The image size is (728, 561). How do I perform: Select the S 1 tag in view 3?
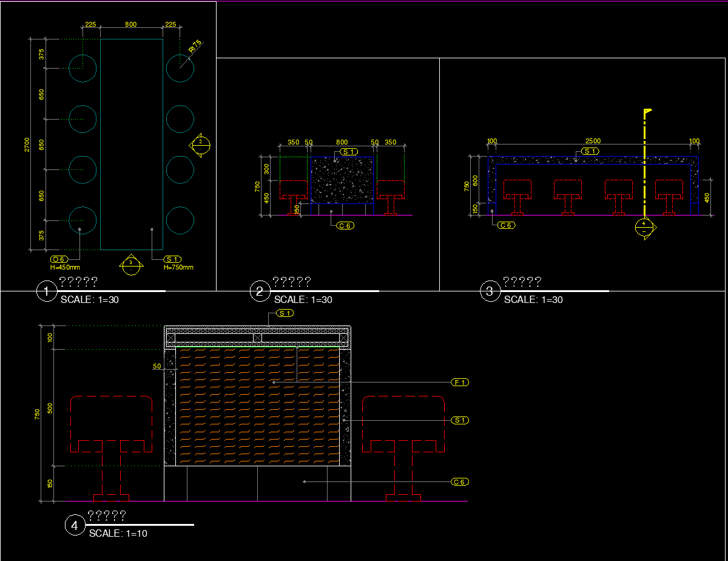590,151
